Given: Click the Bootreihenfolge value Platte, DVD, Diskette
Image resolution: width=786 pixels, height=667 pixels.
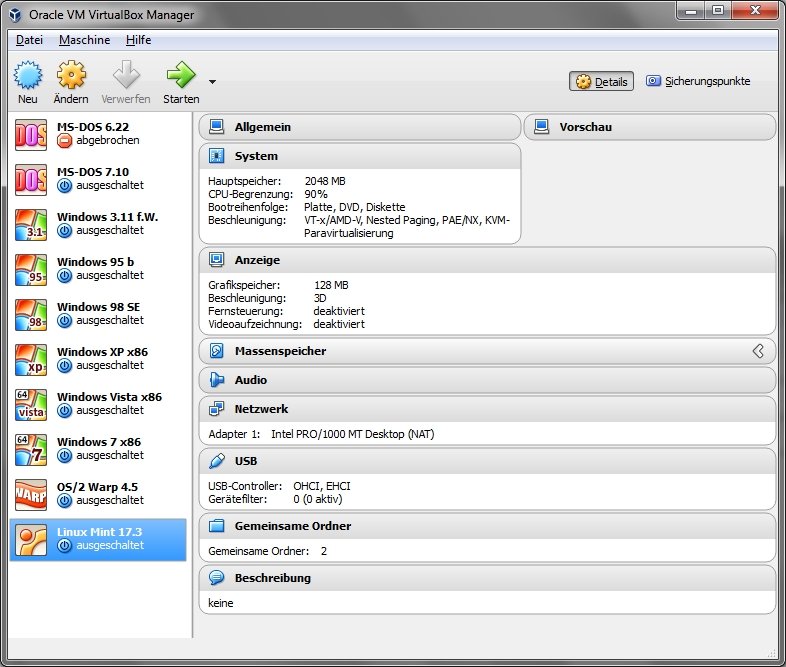Looking at the screenshot, I should [354, 207].
